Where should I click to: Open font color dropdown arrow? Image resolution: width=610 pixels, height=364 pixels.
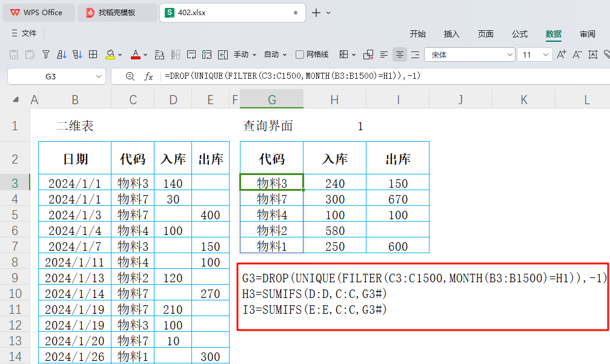coord(145,55)
